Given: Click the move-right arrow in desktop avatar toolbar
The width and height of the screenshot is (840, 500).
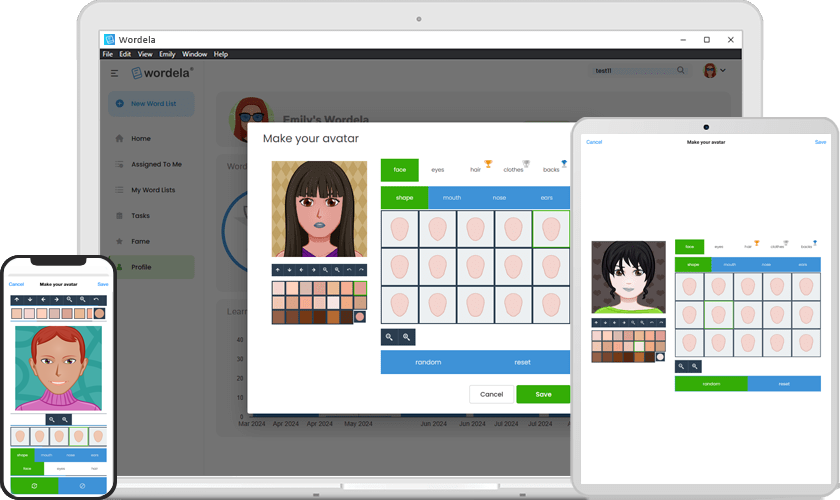Looking at the screenshot, I should (313, 270).
